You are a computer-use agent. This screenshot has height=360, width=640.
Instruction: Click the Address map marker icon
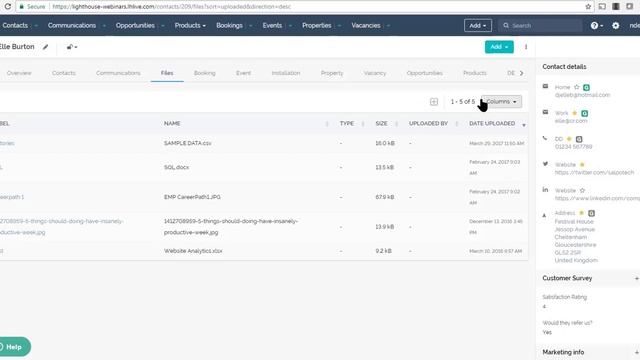coord(544,215)
